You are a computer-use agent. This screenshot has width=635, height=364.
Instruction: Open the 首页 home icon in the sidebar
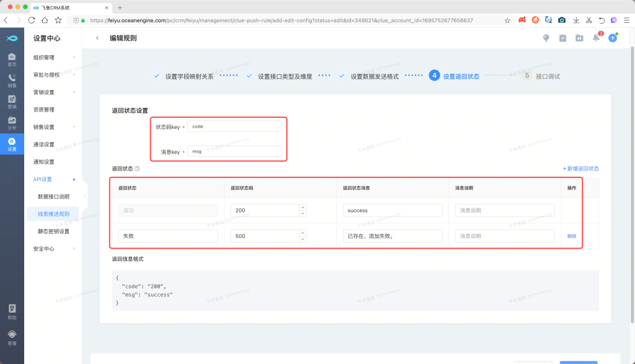pos(12,58)
